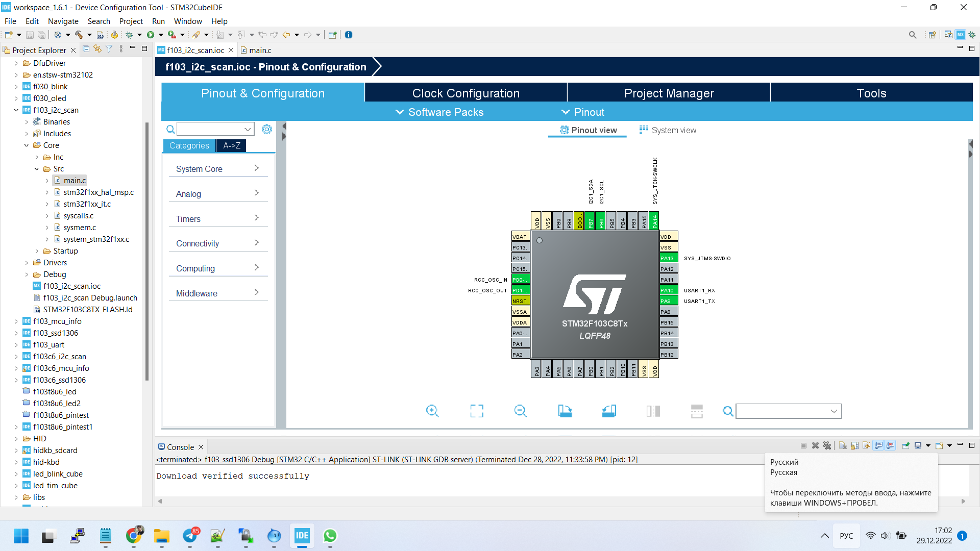This screenshot has height=551, width=980.
Task: Remove launch with the console X icon
Action: point(815,445)
